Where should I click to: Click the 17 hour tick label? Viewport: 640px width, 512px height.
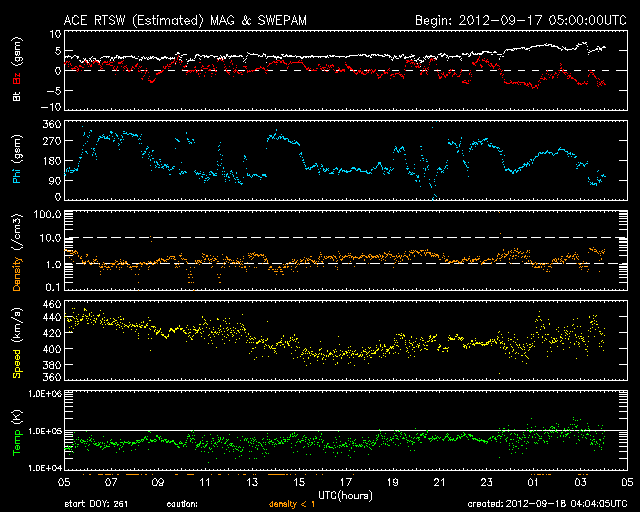point(346,482)
